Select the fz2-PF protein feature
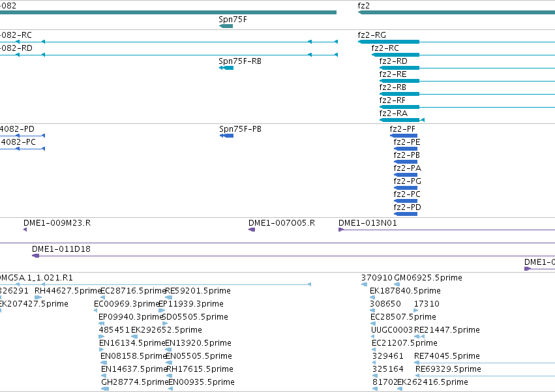Image resolution: width=555 pixels, height=392 pixels. point(404,136)
